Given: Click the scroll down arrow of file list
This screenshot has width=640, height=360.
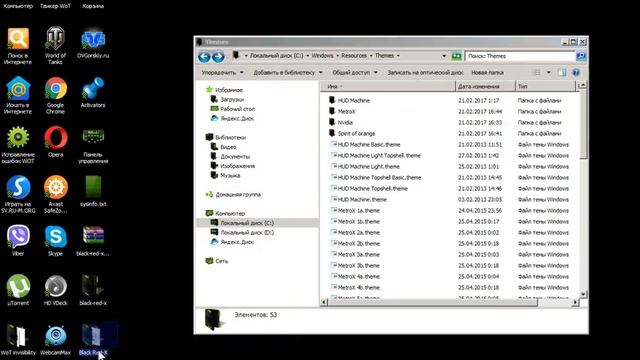Looking at the screenshot, I should click(583, 294).
